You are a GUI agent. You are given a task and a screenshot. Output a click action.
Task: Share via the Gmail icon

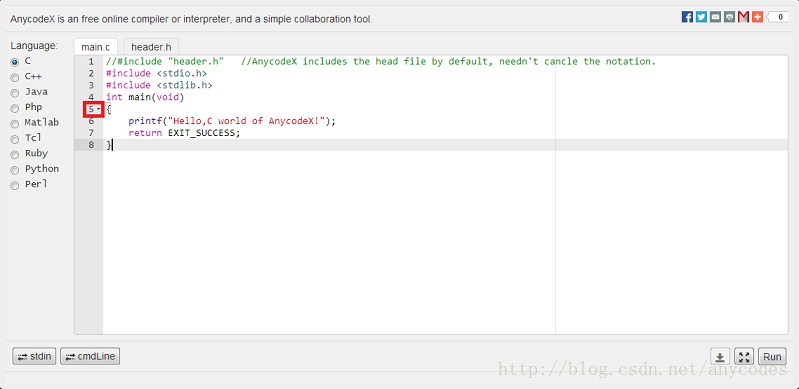[x=743, y=17]
